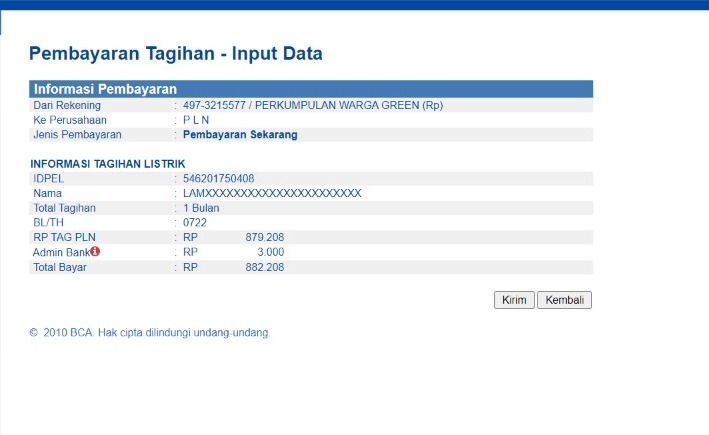
Task: Click the 1 Bulan total tagihan value
Action: click(201, 208)
